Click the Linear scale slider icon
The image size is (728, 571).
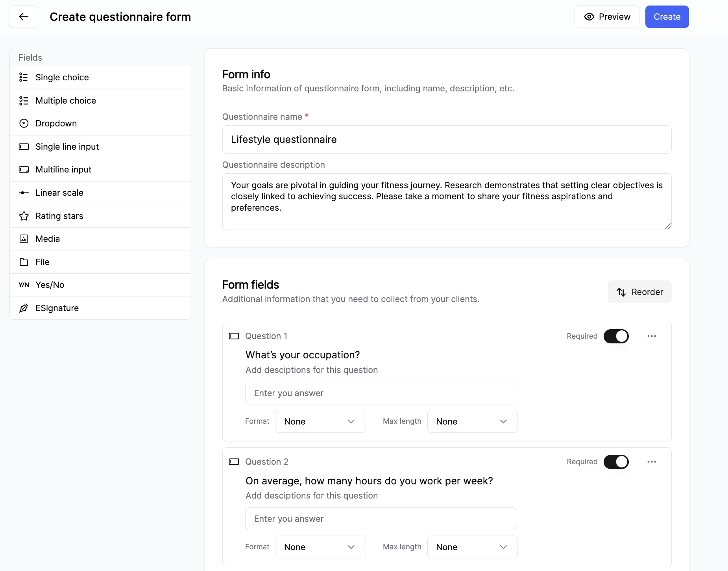click(24, 193)
